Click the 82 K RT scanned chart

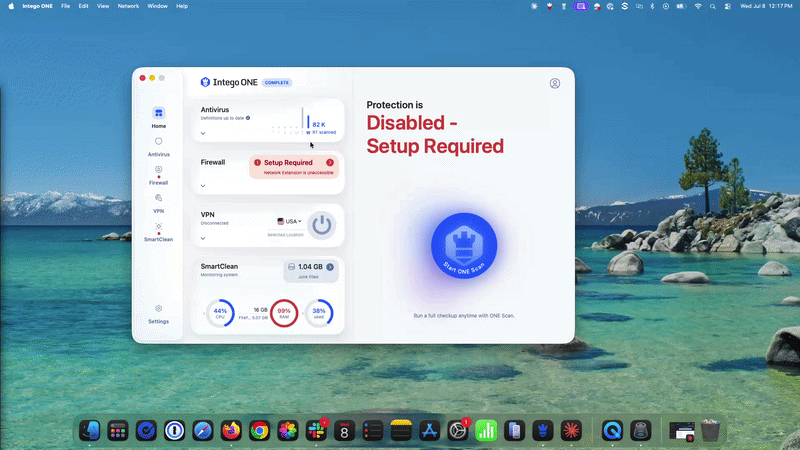coord(305,121)
